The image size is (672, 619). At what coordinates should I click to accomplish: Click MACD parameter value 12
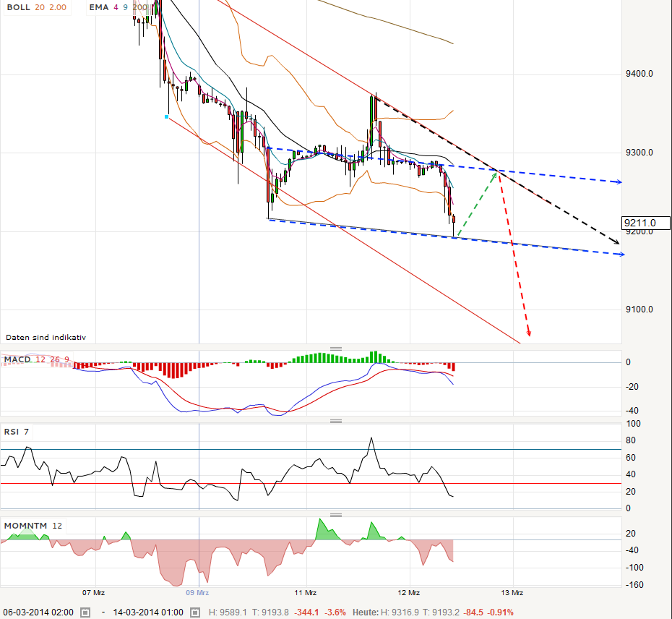click(x=40, y=359)
